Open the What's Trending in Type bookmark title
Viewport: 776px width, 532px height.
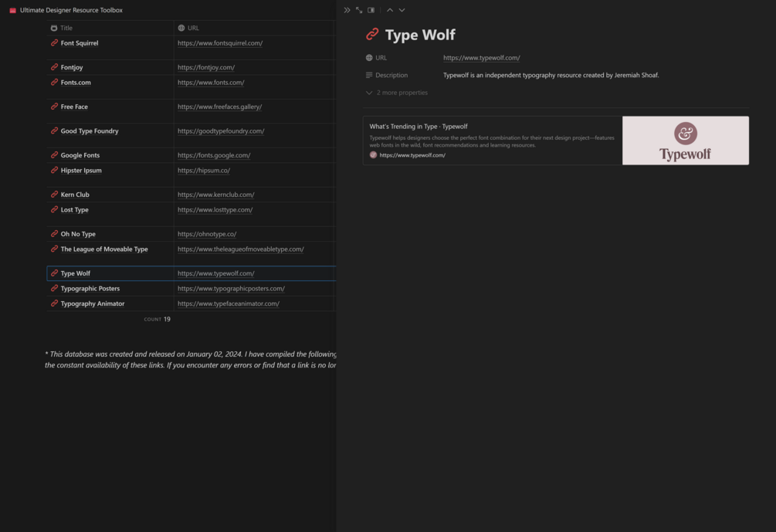pyautogui.click(x=418, y=127)
